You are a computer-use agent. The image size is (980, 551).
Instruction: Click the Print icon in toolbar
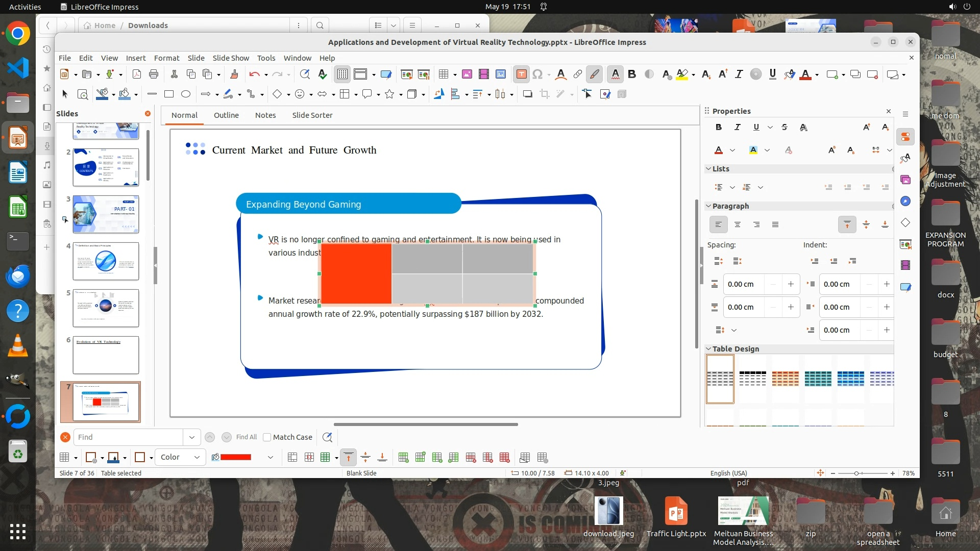pyautogui.click(x=153, y=74)
